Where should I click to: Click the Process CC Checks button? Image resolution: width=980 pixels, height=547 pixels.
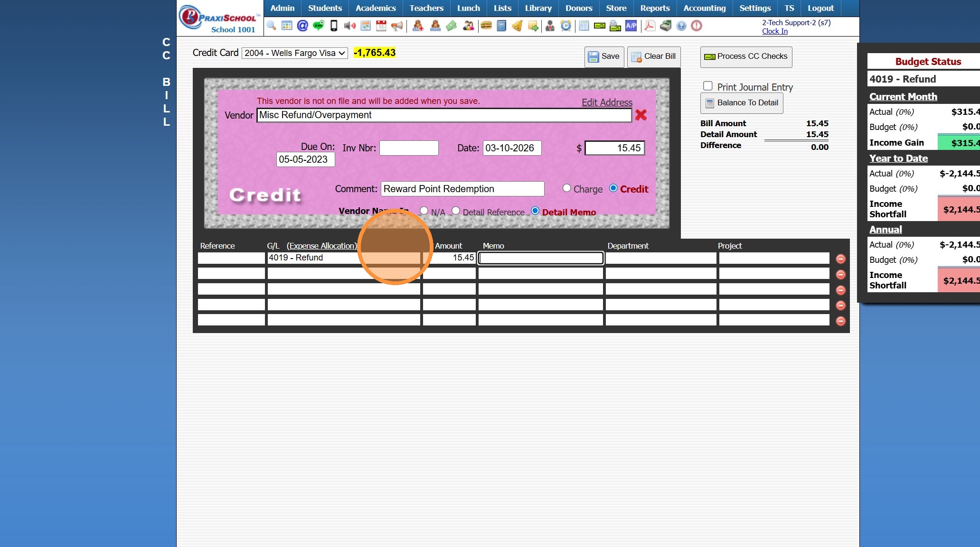[x=746, y=56]
